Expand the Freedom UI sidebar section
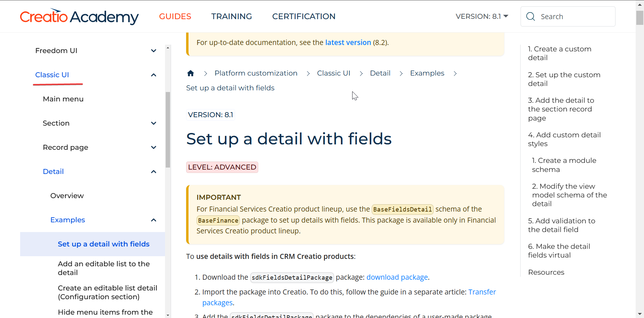Viewport: 644px width, 318px height. pos(154,51)
